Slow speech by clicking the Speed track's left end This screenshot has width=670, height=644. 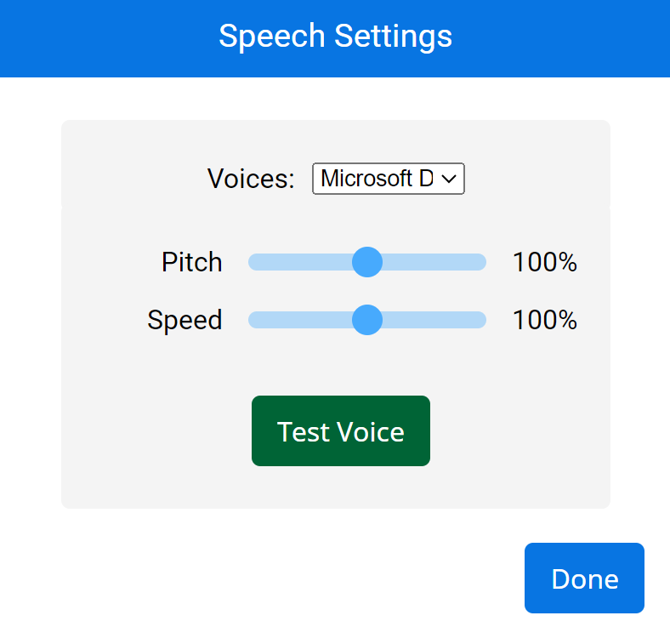[257, 320]
